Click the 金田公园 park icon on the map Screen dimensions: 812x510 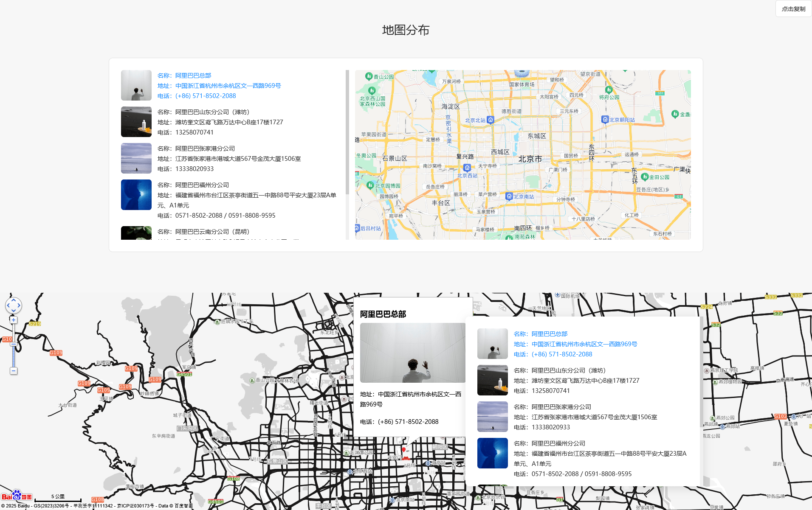pos(645,176)
